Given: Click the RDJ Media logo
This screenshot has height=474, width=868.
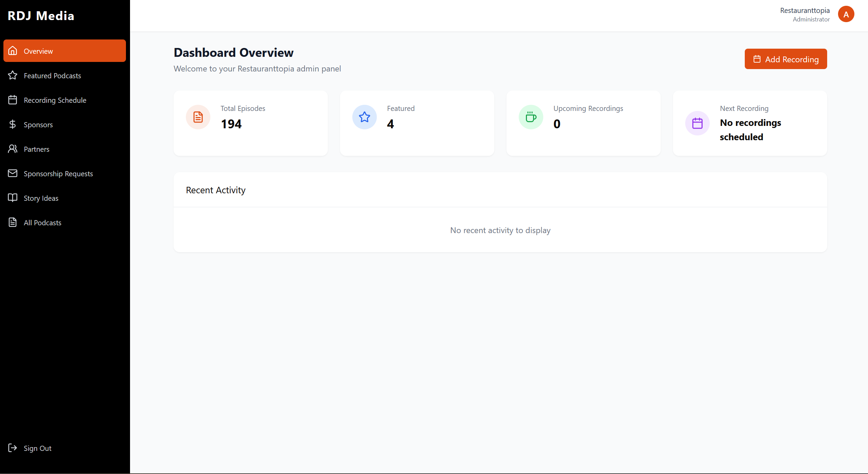Looking at the screenshot, I should pyautogui.click(x=41, y=15).
